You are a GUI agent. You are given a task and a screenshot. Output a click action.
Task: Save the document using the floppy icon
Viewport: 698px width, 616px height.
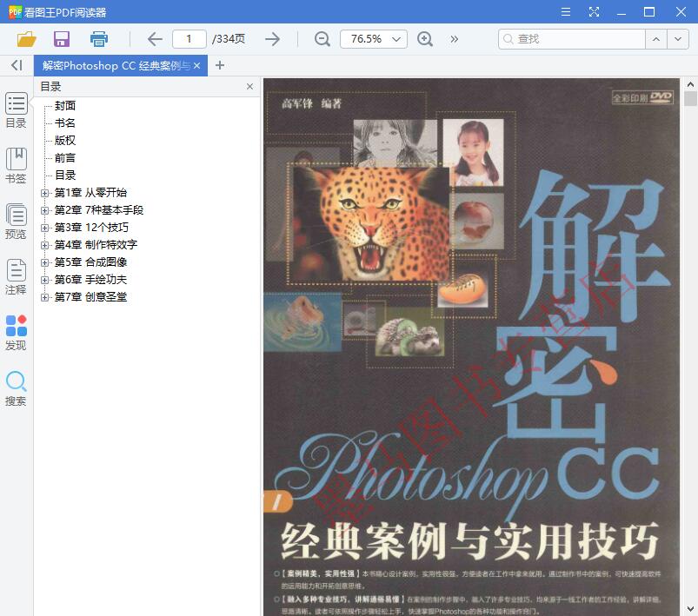pos(62,39)
